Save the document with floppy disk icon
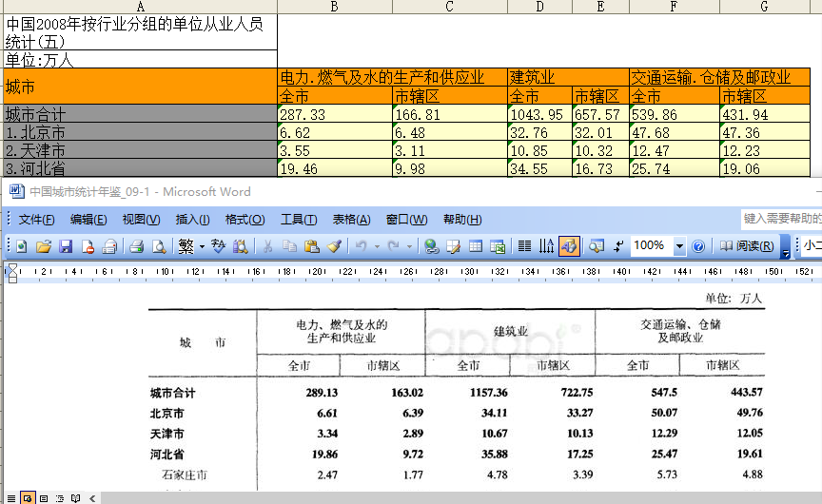 66,245
